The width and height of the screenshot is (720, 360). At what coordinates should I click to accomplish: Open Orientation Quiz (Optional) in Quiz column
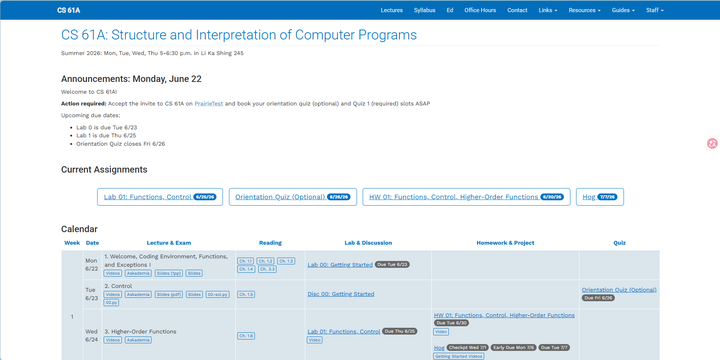coord(619,290)
